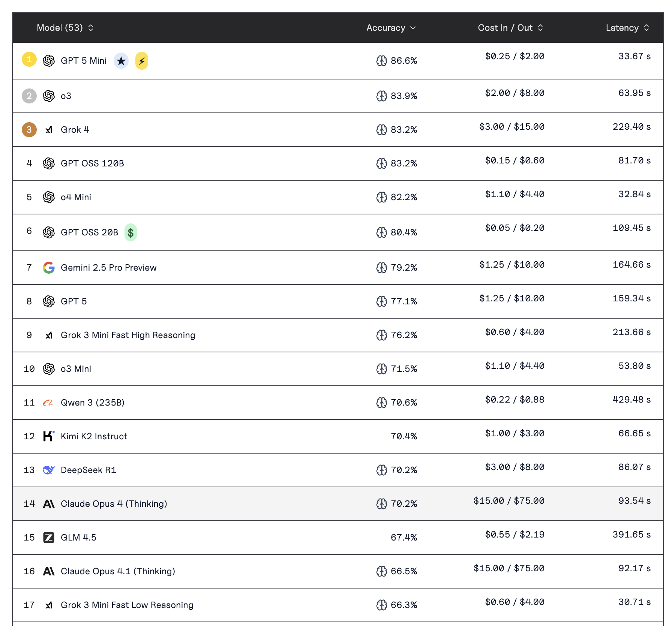Click the bronze rank 3 medal badge
This screenshot has height=626, width=672.
pos(29,130)
